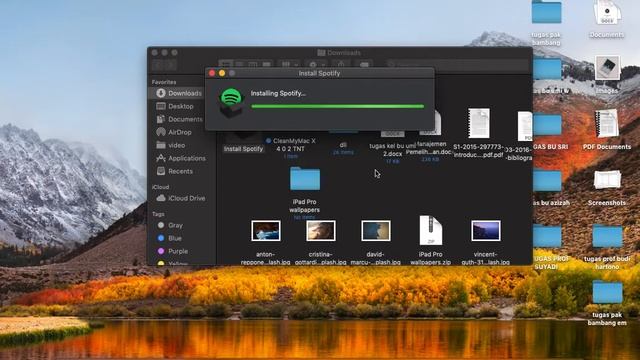The image size is (640, 360).
Task: Select the TUGAS PROF SUYADI desktop folder
Action: (x=547, y=236)
